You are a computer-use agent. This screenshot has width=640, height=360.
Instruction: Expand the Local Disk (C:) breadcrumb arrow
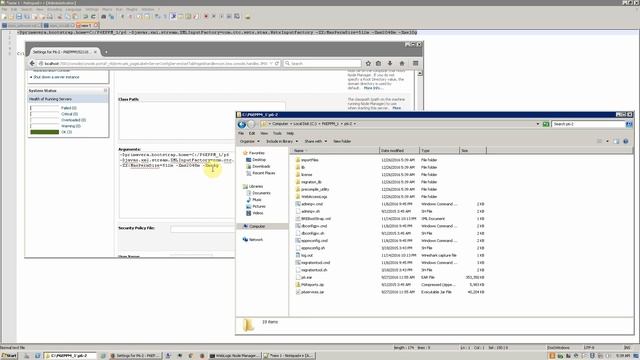click(319, 124)
